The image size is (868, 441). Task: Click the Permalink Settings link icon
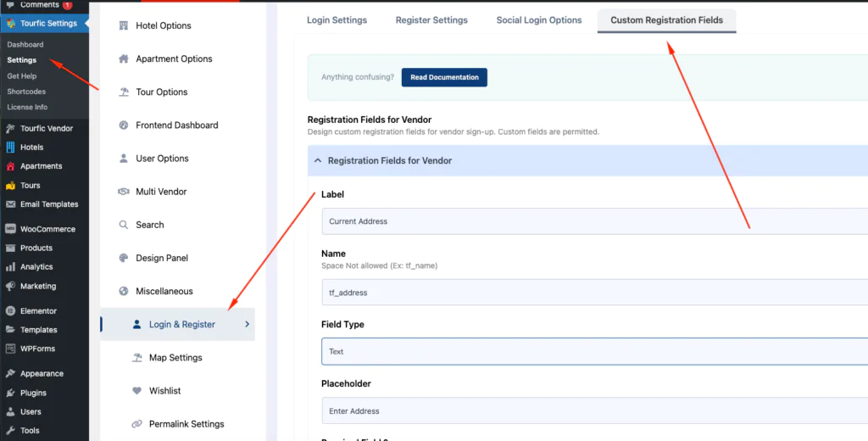click(136, 424)
